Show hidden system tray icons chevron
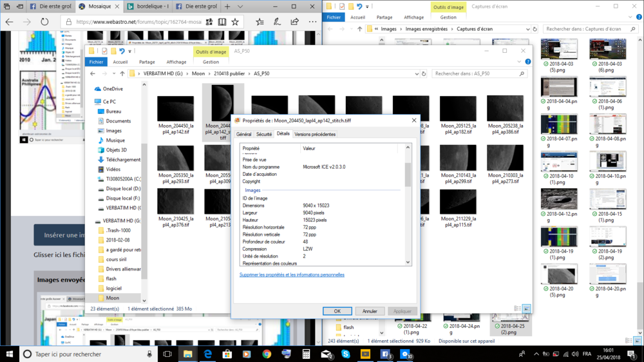Screen dimensions: 644x362 click(x=536, y=354)
